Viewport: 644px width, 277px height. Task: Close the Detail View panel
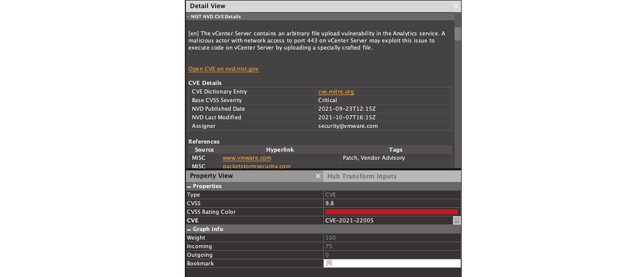(456, 6)
